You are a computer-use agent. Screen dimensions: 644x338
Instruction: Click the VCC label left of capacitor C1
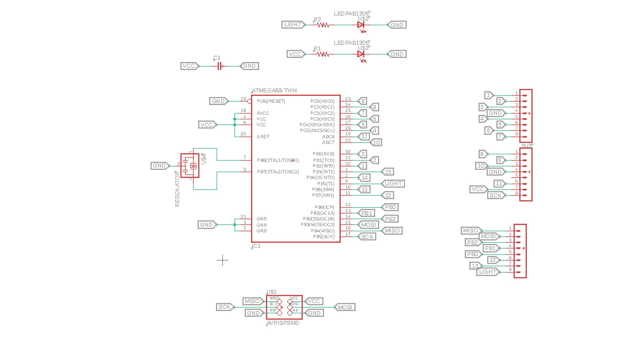(x=189, y=66)
